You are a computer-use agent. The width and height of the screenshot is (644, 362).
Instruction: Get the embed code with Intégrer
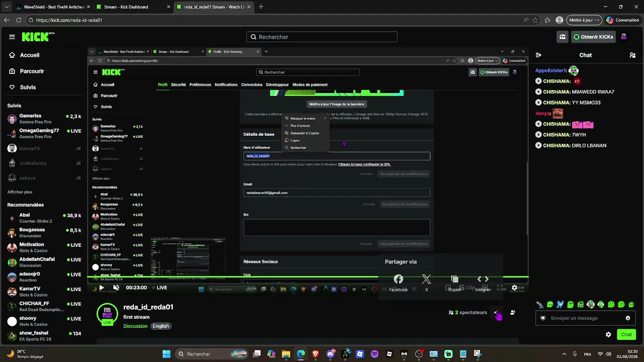pos(483,283)
